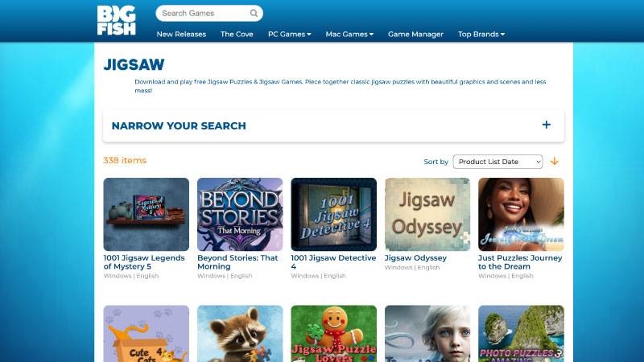The image size is (644, 362).
Task: Open the PC Games dropdown menu
Action: pos(289,35)
